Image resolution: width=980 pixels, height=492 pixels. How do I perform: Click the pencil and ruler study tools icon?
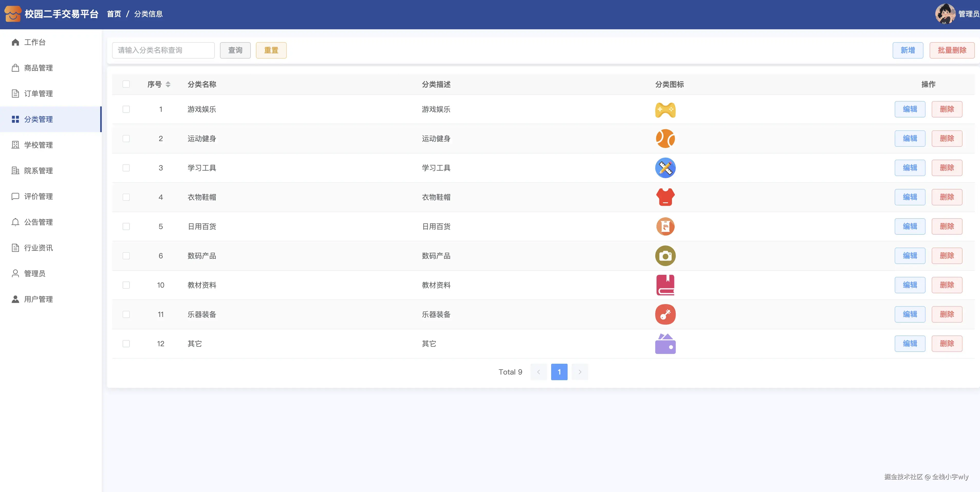(665, 168)
